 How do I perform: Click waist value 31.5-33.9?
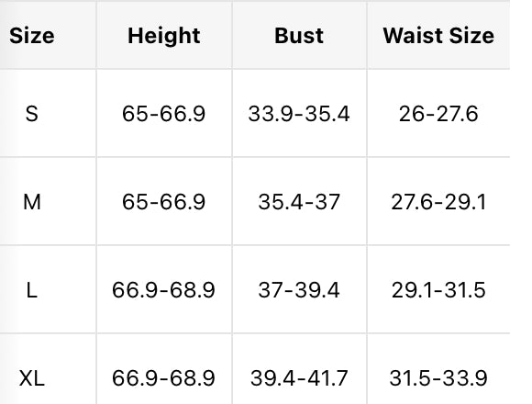(x=438, y=378)
